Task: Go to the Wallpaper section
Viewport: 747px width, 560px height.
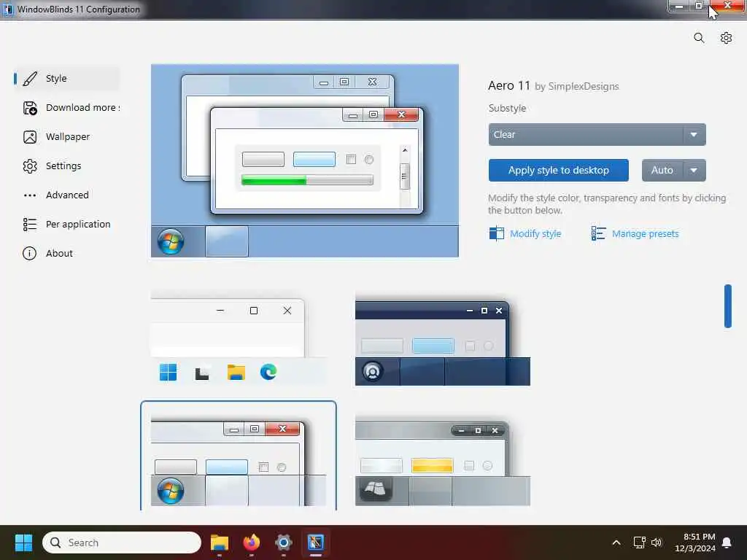Action: [x=66, y=136]
